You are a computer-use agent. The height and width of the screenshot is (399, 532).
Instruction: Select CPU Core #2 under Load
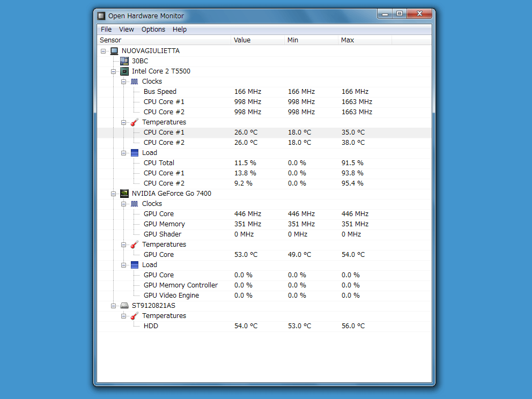[264, 183]
